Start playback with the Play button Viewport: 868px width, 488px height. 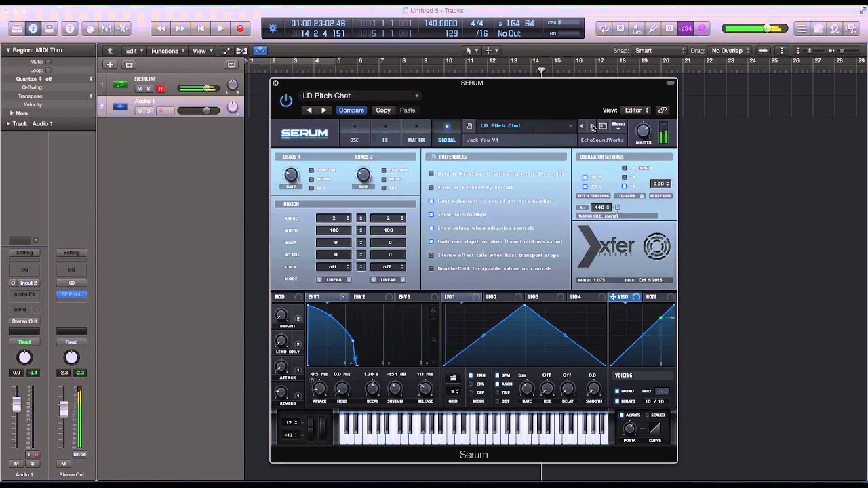(220, 28)
